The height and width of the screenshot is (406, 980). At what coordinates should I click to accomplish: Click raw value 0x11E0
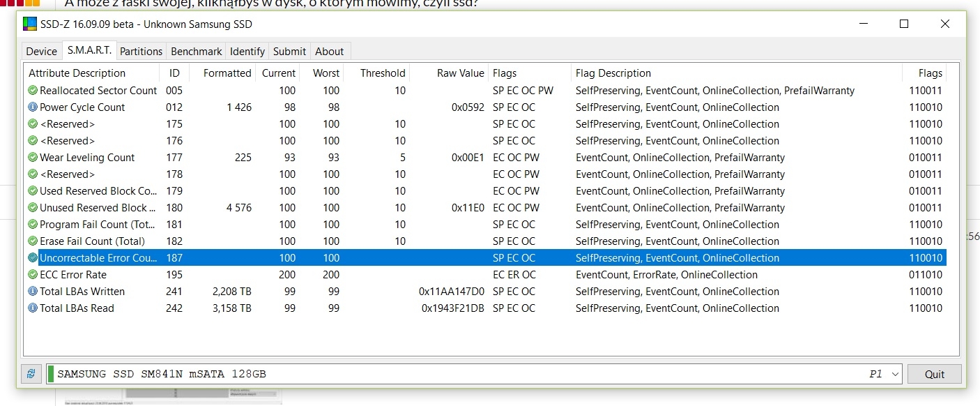point(468,208)
